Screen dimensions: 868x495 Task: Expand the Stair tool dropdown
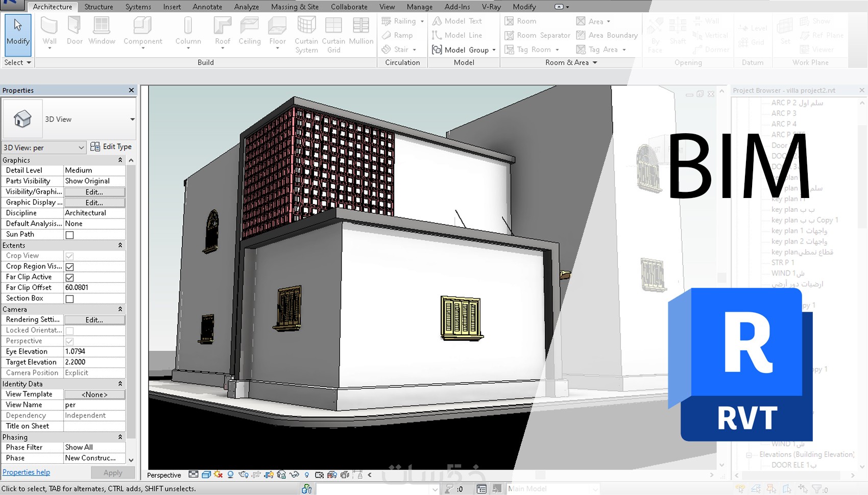pos(415,50)
